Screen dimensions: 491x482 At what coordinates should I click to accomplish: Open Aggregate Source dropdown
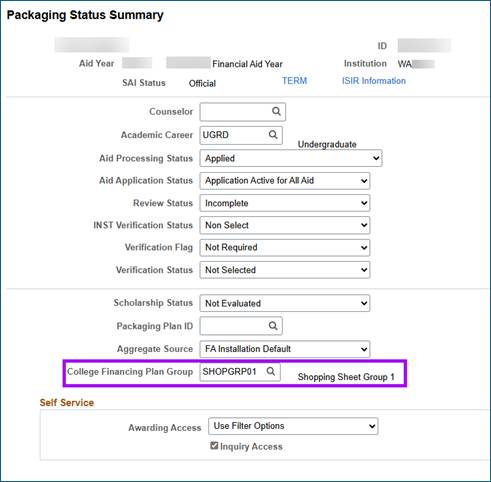285,349
